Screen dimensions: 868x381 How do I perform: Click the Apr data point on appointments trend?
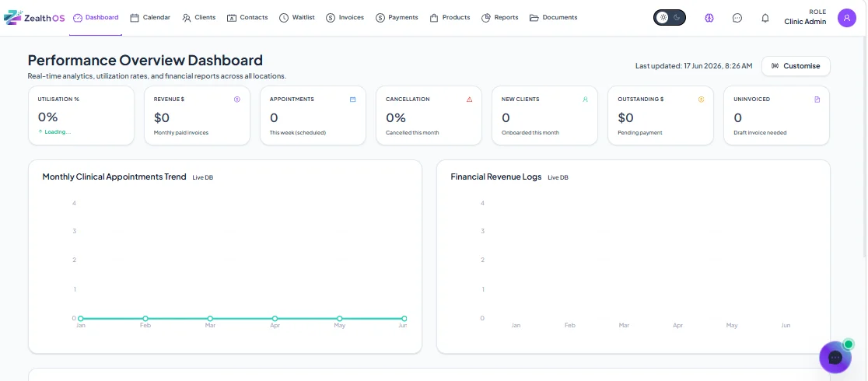pos(275,319)
